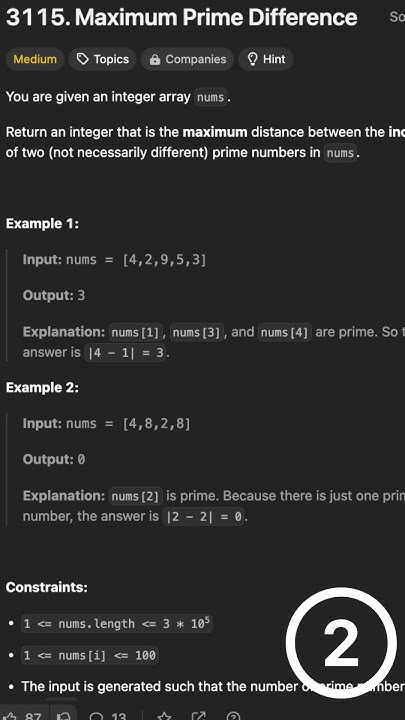Open the locked Companies section
Viewport: 405px width, 720px height.
[187, 59]
